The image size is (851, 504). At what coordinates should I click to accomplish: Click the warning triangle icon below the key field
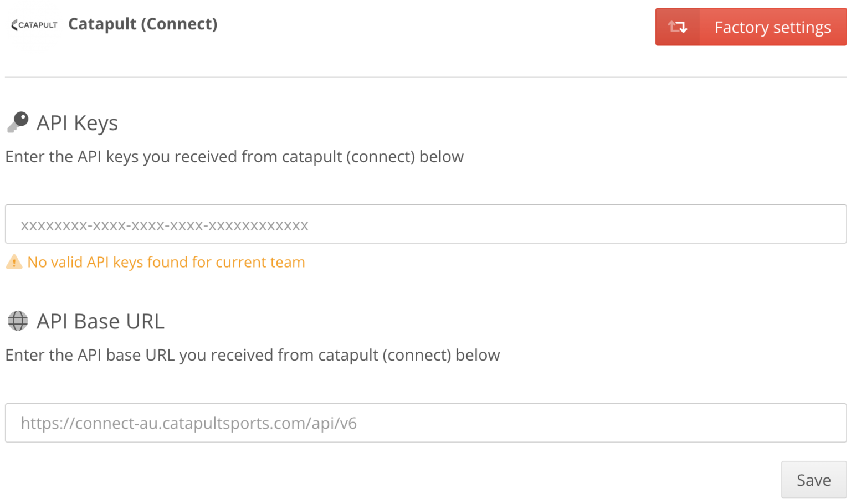pyautogui.click(x=14, y=262)
